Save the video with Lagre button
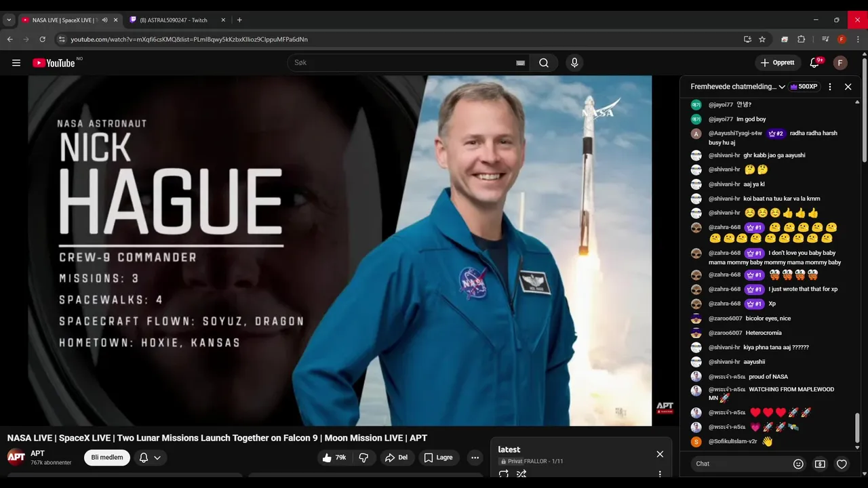The image size is (868, 488). coord(439,457)
